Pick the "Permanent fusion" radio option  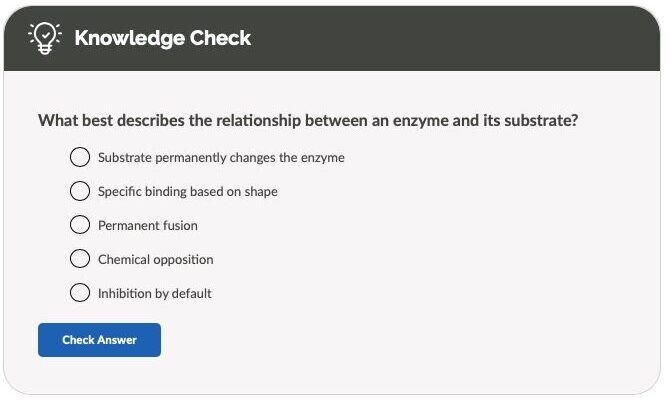pyautogui.click(x=80, y=225)
